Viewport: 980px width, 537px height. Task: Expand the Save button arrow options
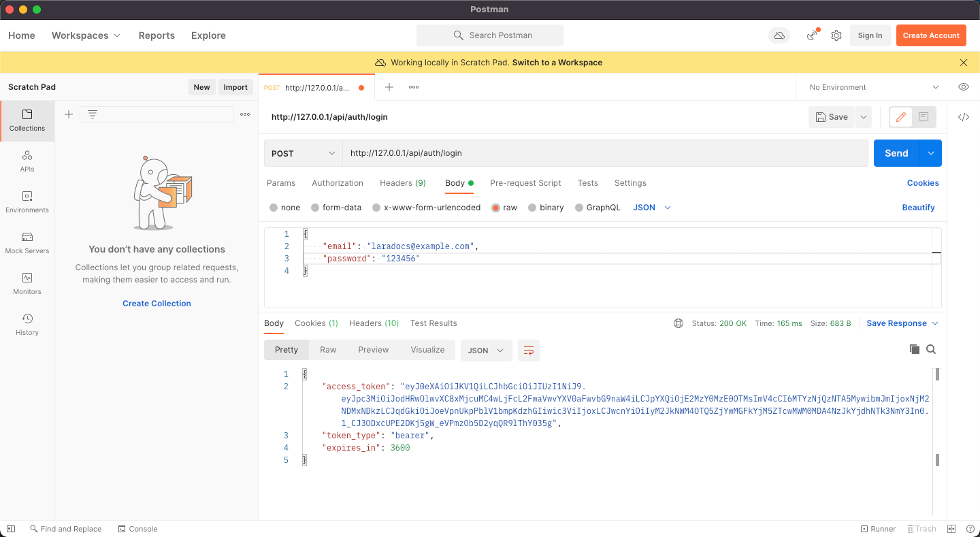tap(863, 117)
